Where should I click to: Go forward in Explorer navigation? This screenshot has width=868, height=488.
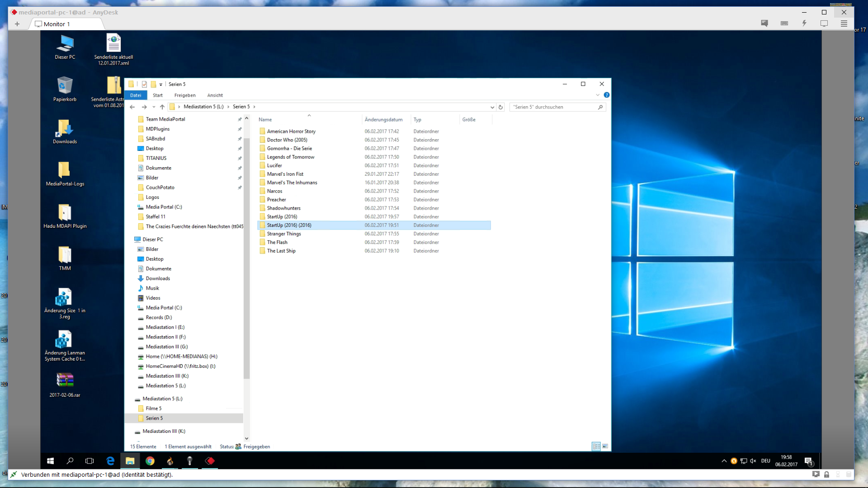[144, 107]
